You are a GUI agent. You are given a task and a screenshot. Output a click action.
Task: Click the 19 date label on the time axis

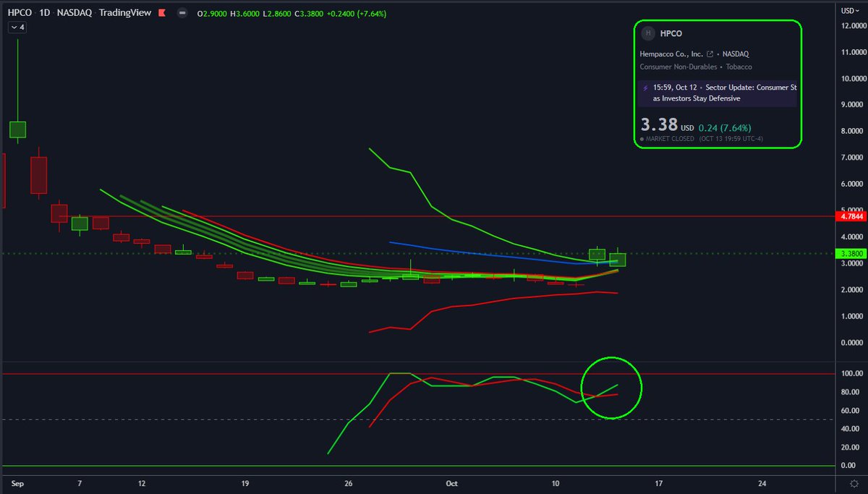coord(245,482)
